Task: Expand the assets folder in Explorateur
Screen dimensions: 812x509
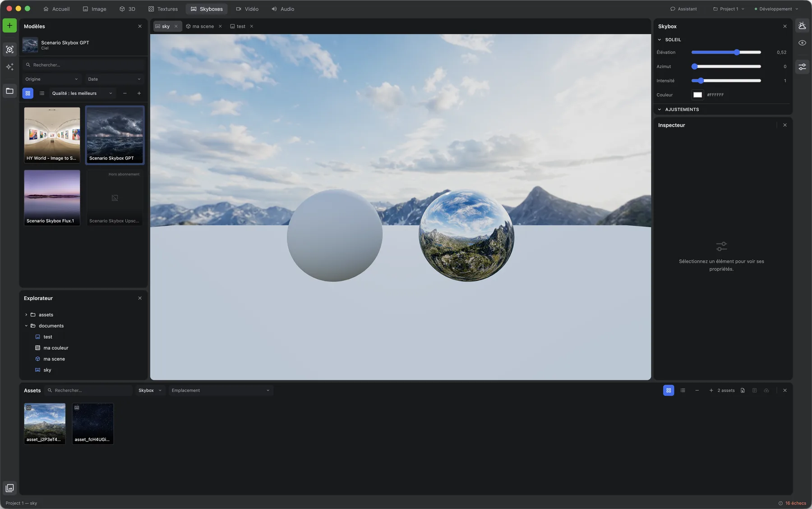Action: pyautogui.click(x=26, y=315)
